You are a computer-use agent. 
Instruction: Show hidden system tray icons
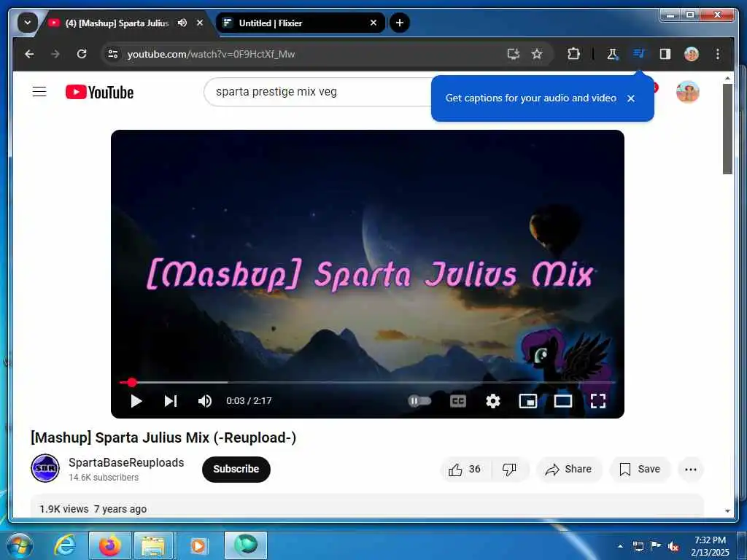coord(620,546)
